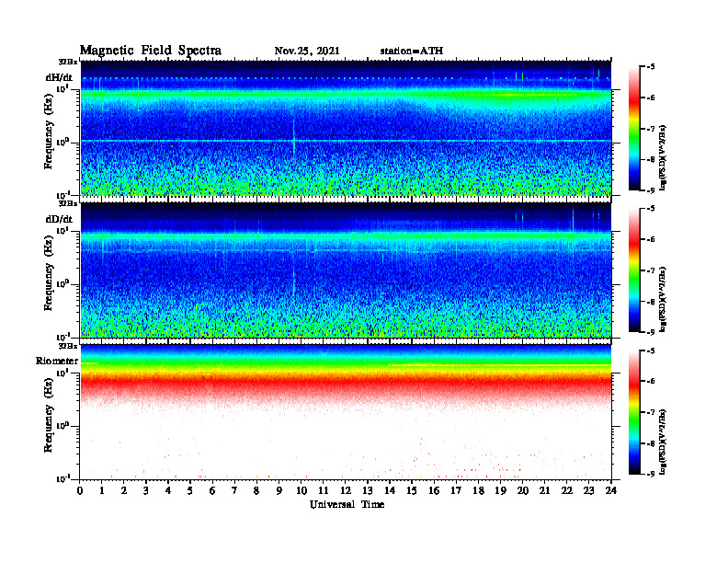Viewport: 728px width, 563px height.
Task: Click the -6 tick of the Riometer color bar
Action: [651, 381]
